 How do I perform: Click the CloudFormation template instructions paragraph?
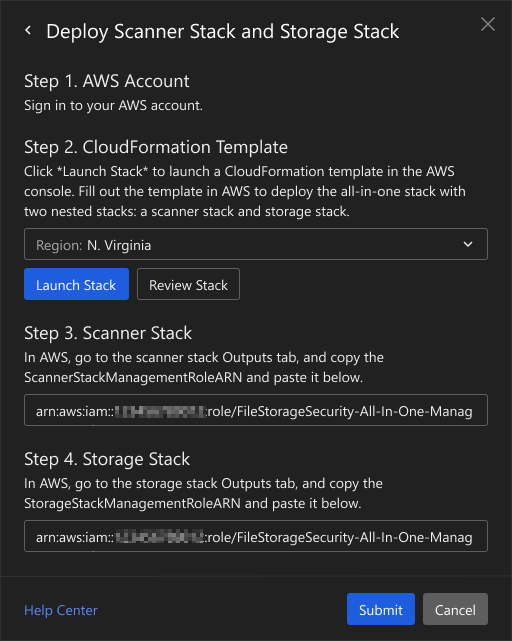tap(245, 191)
